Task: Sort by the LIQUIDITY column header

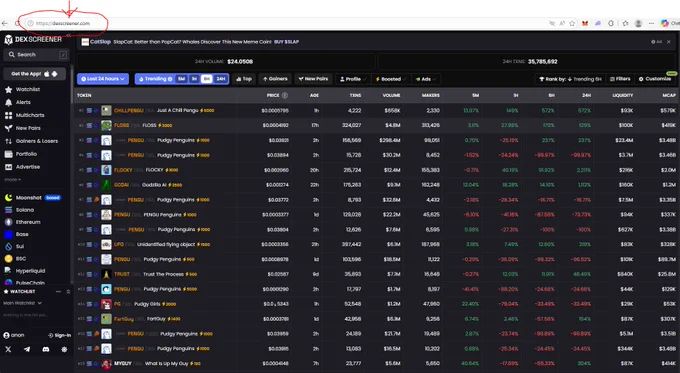Action: pyautogui.click(x=622, y=95)
